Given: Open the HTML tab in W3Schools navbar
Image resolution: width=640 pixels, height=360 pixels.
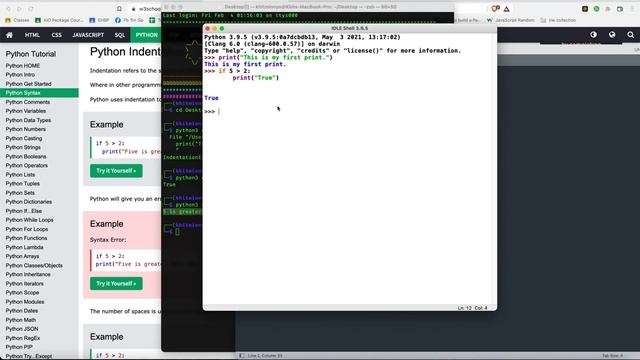Looking at the screenshot, I should 32,35.
